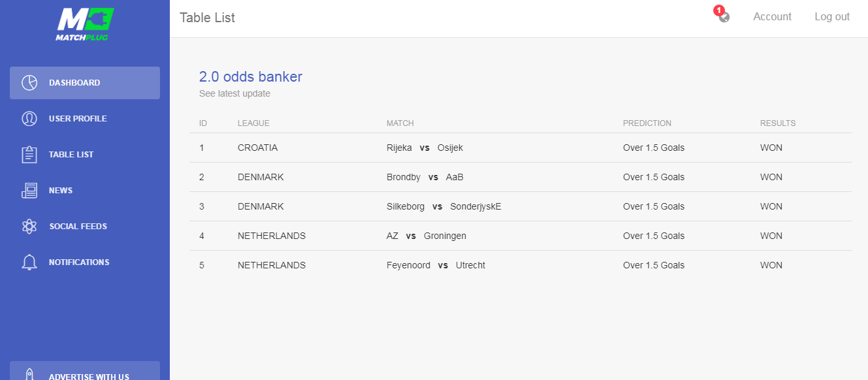
Task: Open the globe notification icon with badge
Action: coord(724,17)
